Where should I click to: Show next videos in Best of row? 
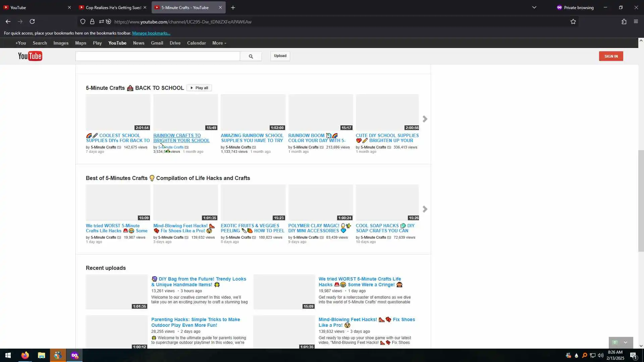point(425,209)
